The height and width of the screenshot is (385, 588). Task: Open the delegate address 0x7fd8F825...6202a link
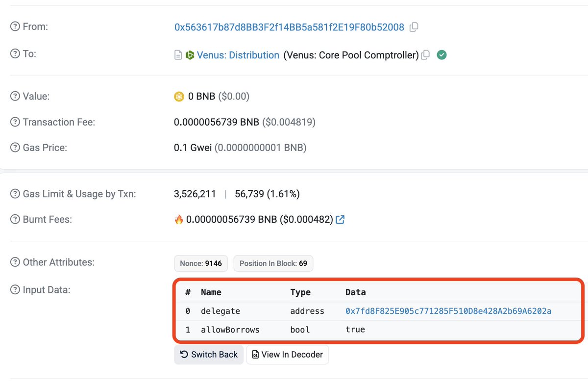pyautogui.click(x=448, y=311)
